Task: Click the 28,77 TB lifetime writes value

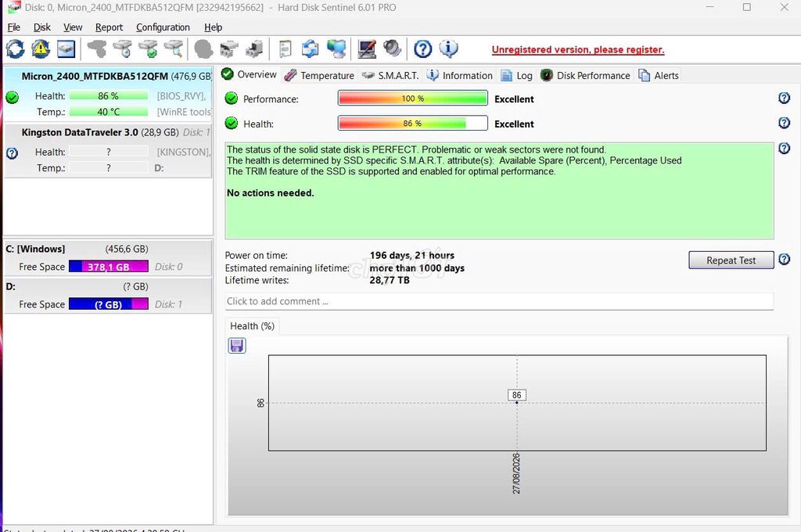Action: point(390,280)
